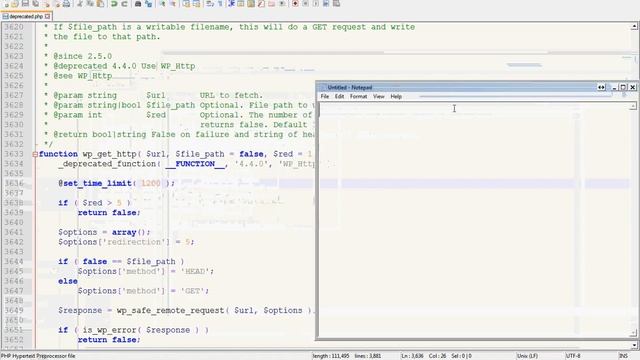Click the UTF-8 encoding status bar entry
This screenshot has height=360, width=640.
[573, 356]
